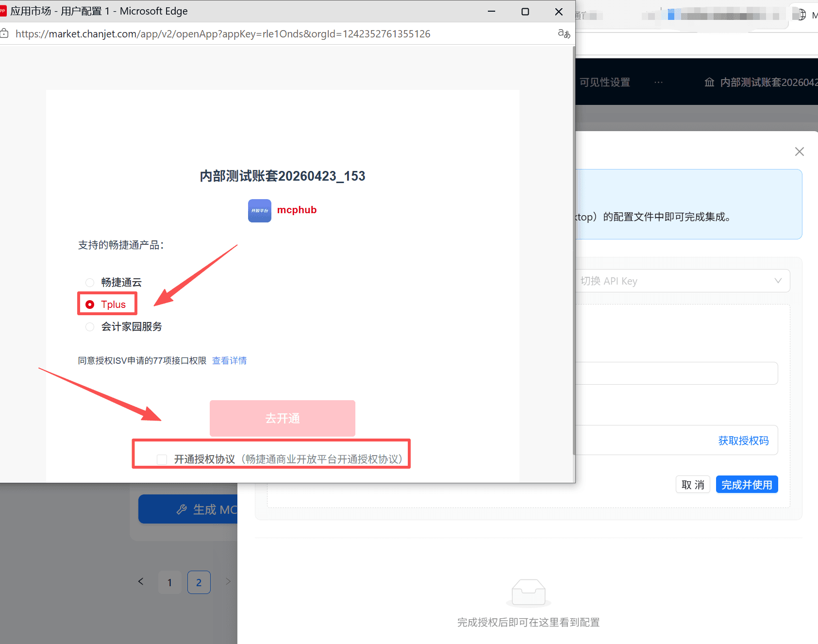This screenshot has width=818, height=644.
Task: Click the 应用市场 favicon in title bar
Action: click(x=3, y=11)
